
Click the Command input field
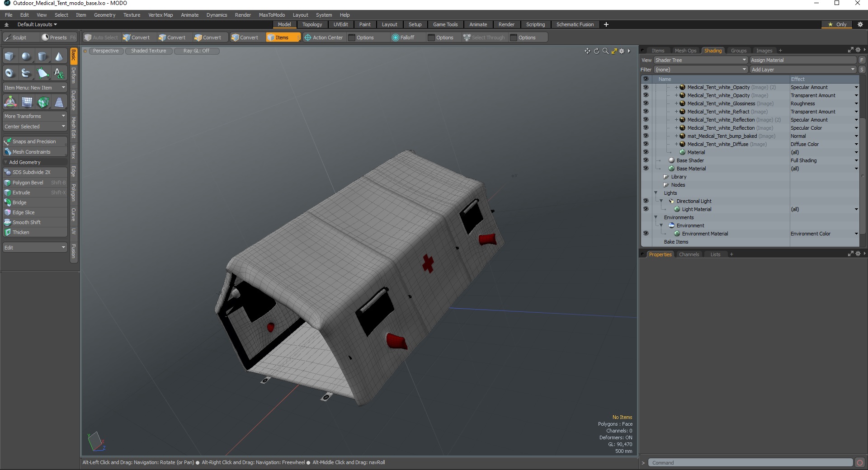[750, 463]
